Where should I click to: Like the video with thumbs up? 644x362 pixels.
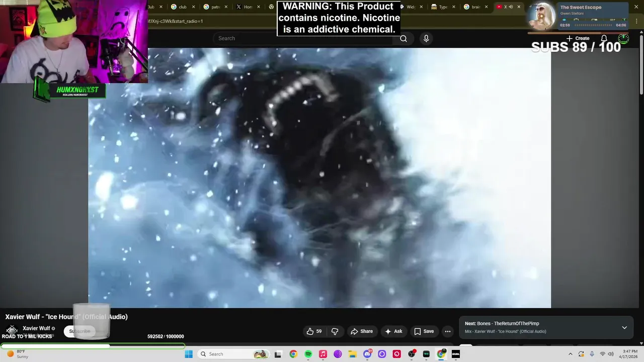(x=314, y=331)
